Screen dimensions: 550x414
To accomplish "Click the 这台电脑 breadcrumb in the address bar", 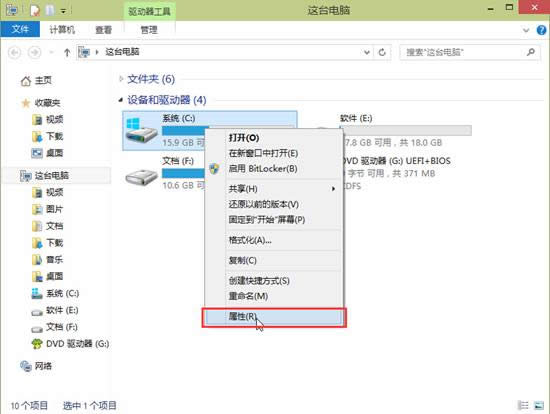I will [x=122, y=52].
